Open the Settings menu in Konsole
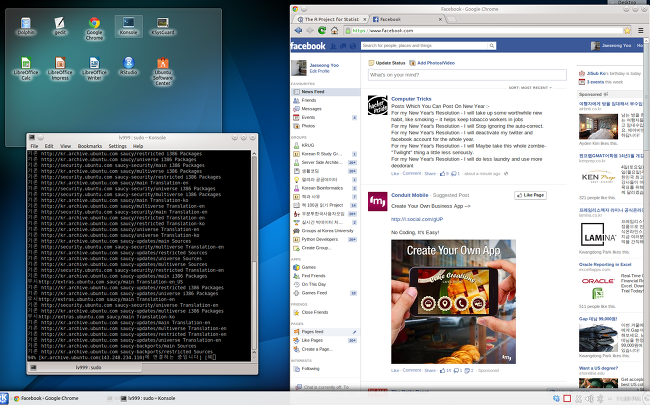 point(117,146)
